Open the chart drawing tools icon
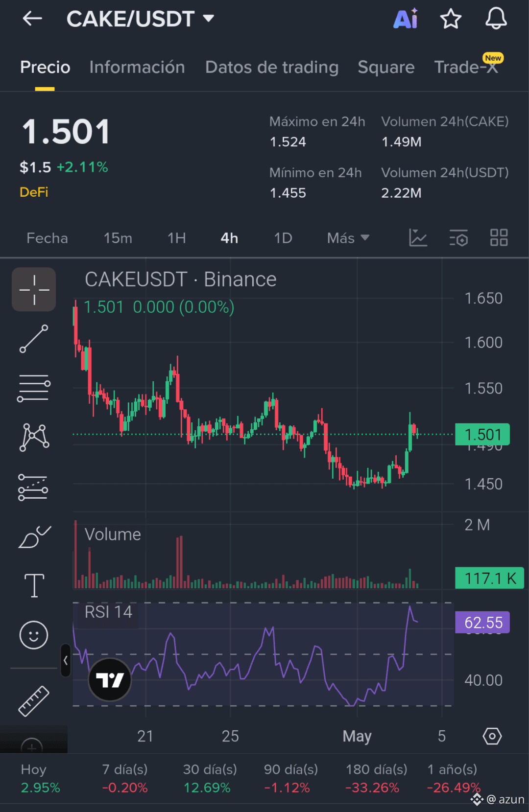The width and height of the screenshot is (529, 812). (418, 238)
